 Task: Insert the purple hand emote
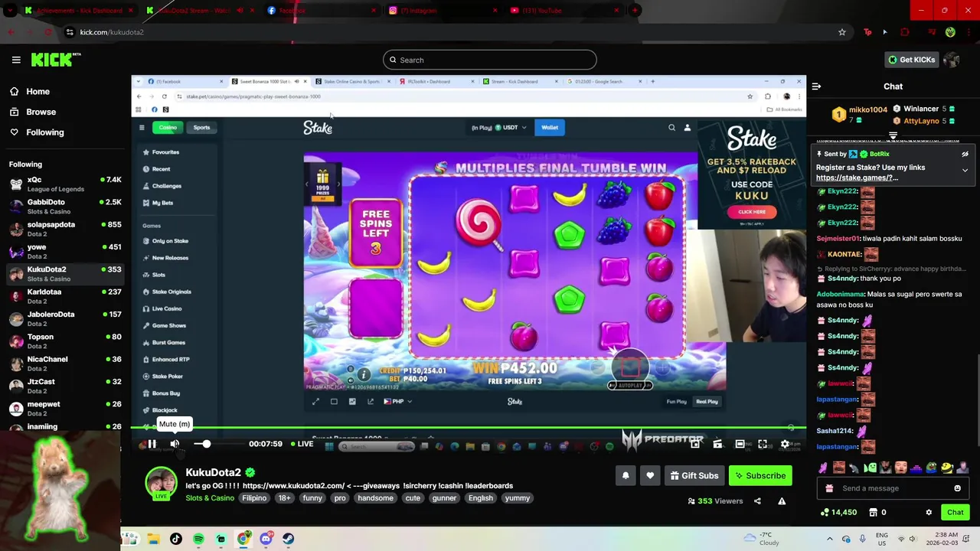823,468
